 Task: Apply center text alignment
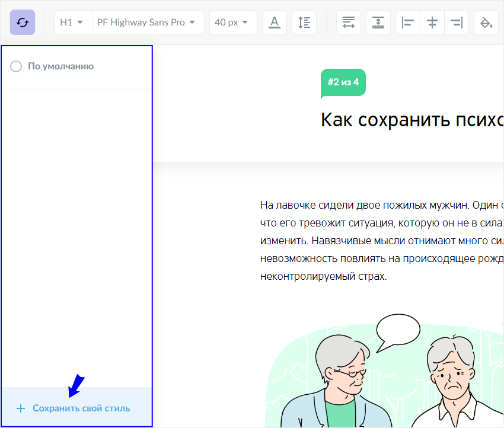click(432, 22)
